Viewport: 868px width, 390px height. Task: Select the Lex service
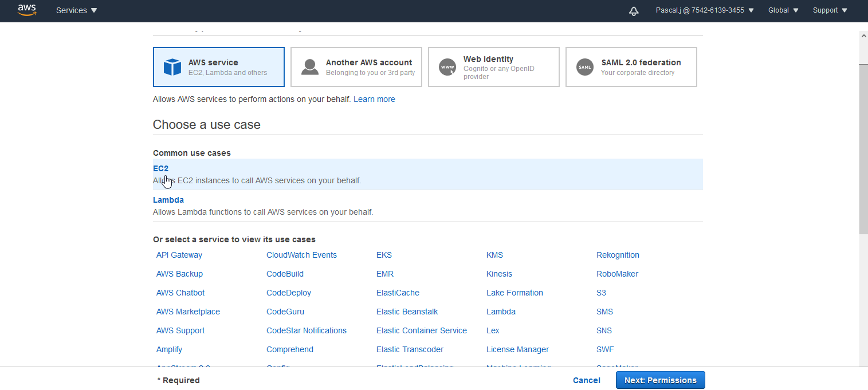[x=493, y=330]
